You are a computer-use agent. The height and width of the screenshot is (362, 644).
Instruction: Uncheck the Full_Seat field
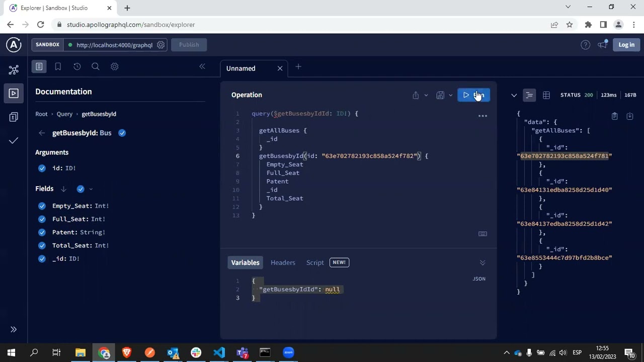pos(42,219)
